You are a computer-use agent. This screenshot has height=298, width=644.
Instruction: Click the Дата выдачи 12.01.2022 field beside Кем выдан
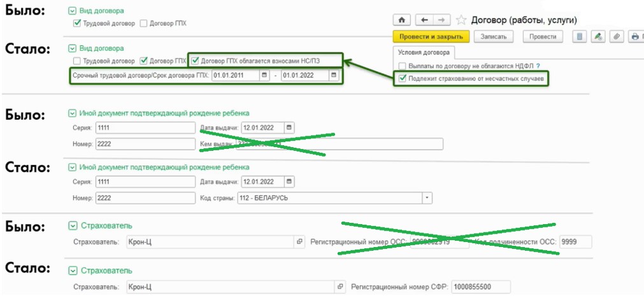[263, 127]
